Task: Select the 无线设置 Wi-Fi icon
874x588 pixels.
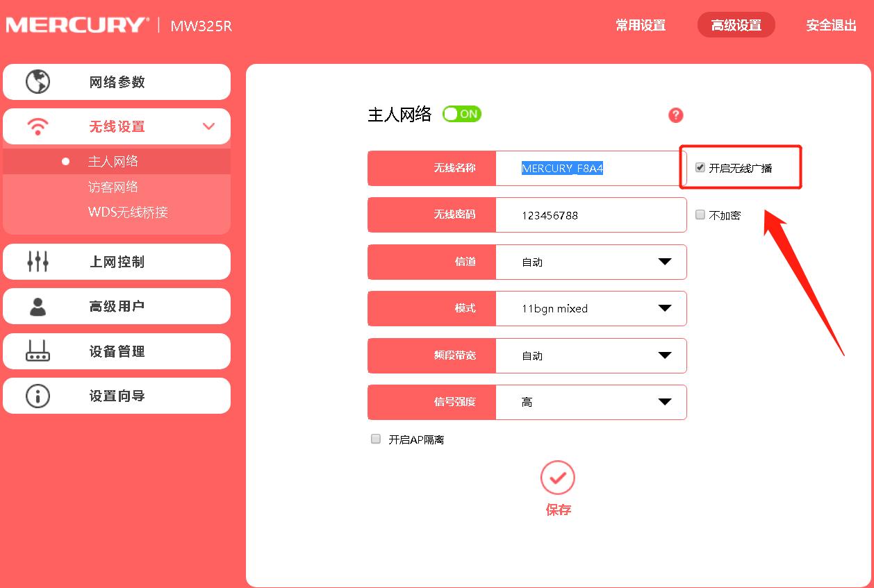Action: (x=40, y=126)
